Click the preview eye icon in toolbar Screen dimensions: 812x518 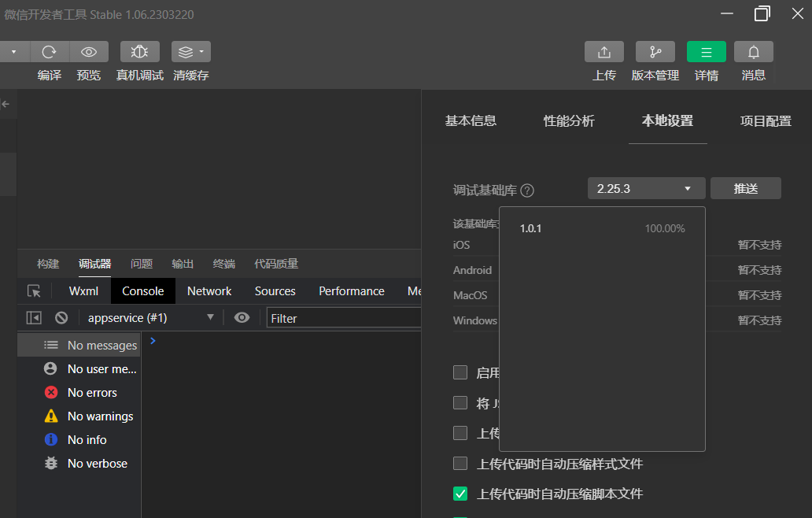[89, 52]
